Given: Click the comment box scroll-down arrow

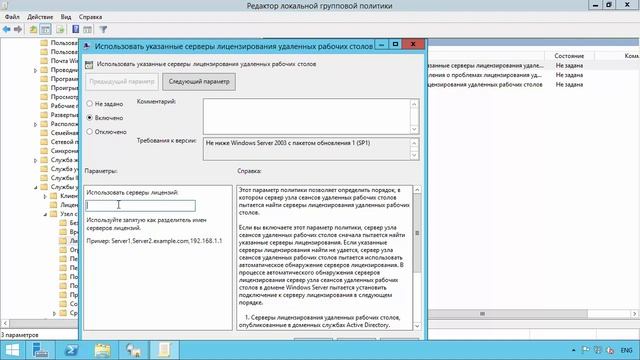Looking at the screenshot, I should (414, 129).
